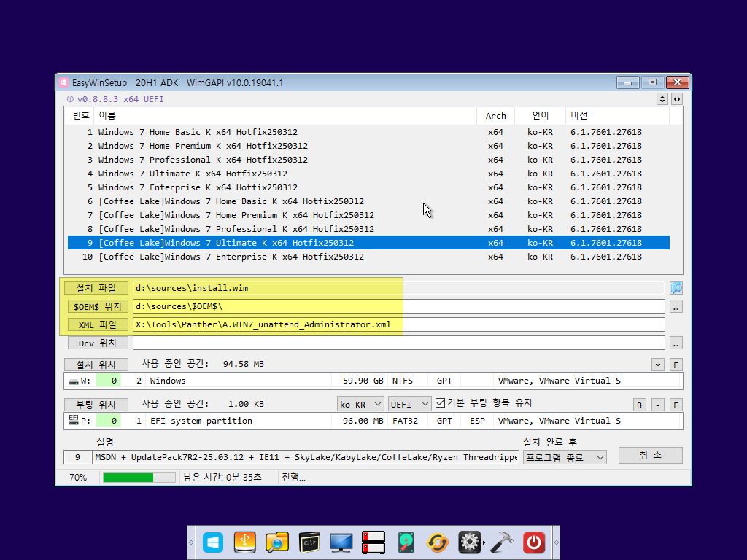Click the browse button for Drv path
747x560 pixels.
pos(676,343)
